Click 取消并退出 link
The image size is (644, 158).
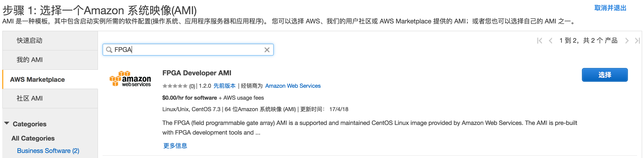610,8
